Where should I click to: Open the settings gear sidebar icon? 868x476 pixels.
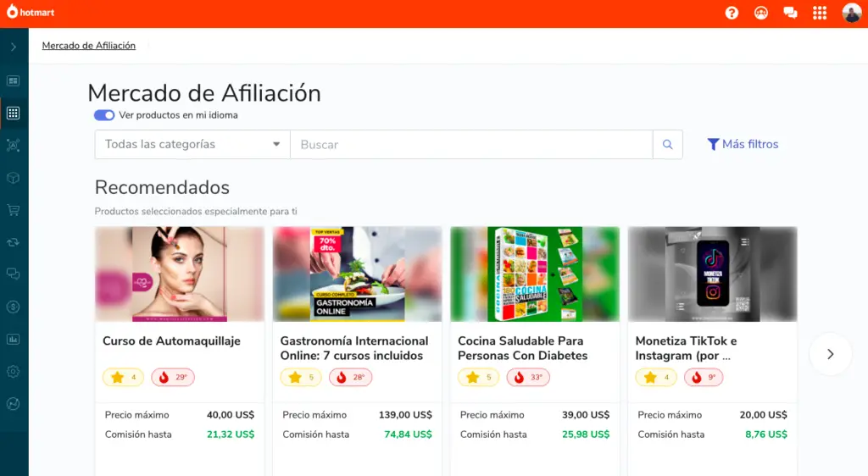click(x=14, y=372)
